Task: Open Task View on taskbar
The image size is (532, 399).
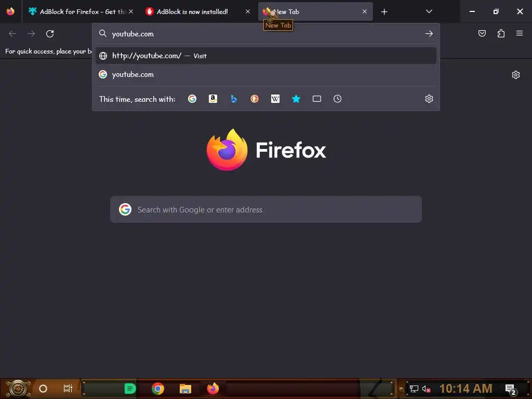Action: (x=68, y=389)
